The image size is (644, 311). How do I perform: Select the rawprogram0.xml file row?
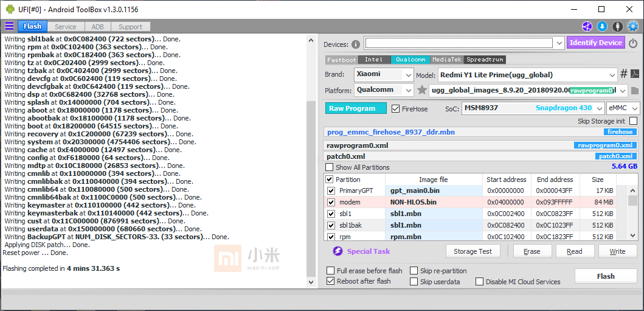pos(481,145)
